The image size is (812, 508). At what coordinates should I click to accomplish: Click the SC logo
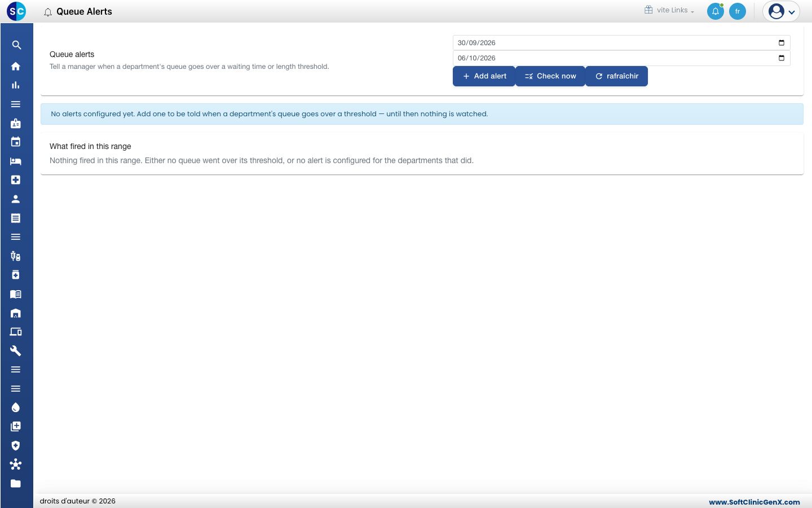tap(16, 11)
